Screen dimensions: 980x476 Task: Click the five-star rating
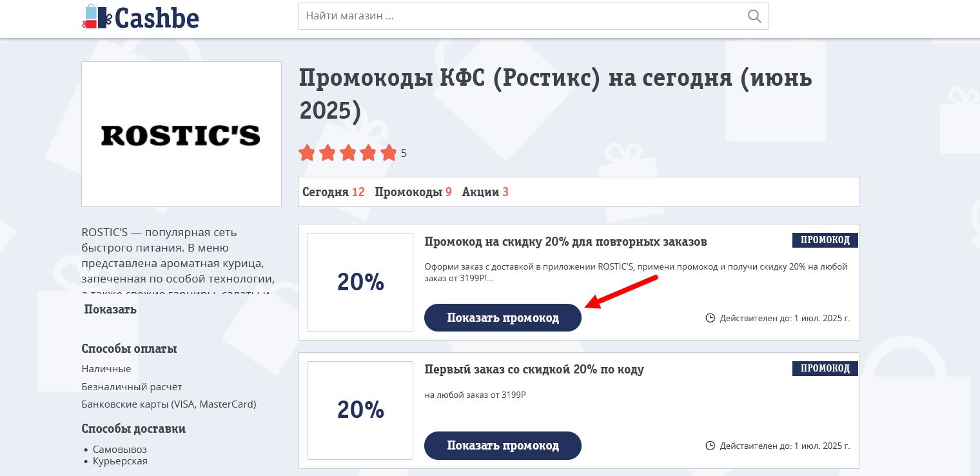348,153
